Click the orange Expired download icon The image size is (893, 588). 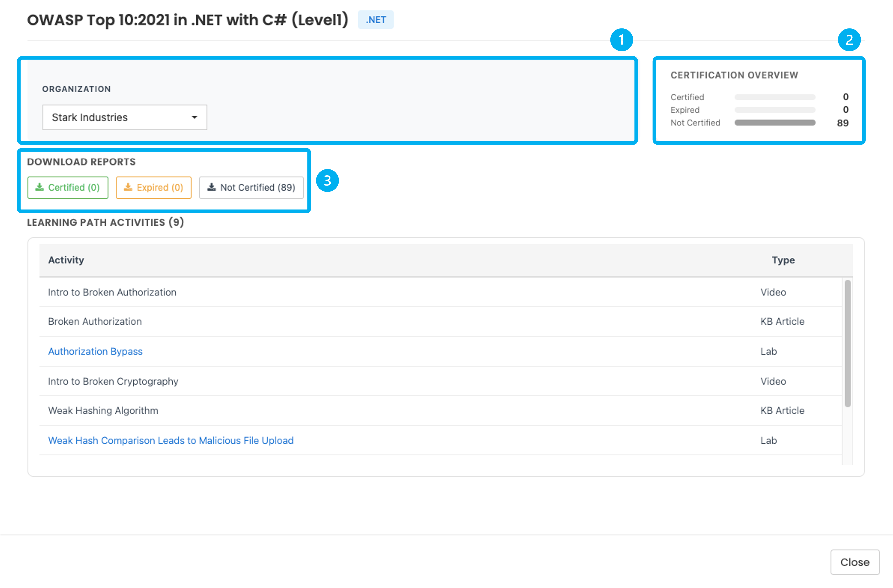pyautogui.click(x=128, y=187)
